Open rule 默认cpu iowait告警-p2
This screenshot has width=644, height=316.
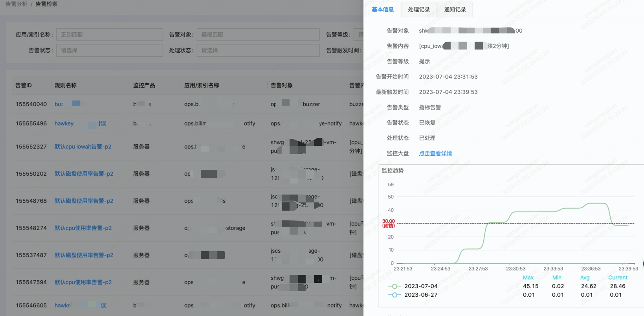(83, 147)
